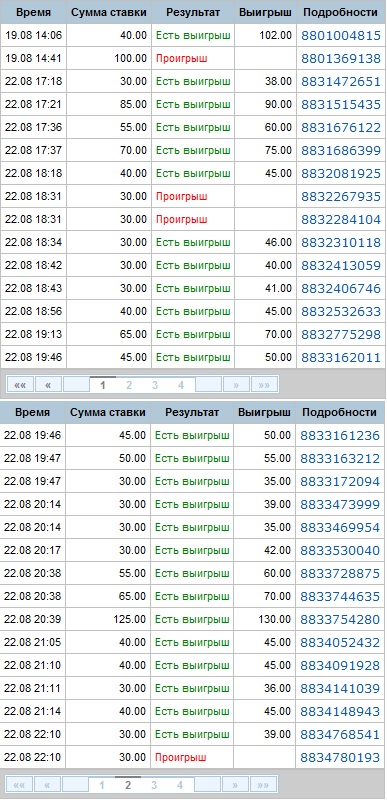387x802 pixels.
Task: Click previous page « arrow in upper pager
Action: click(x=48, y=385)
